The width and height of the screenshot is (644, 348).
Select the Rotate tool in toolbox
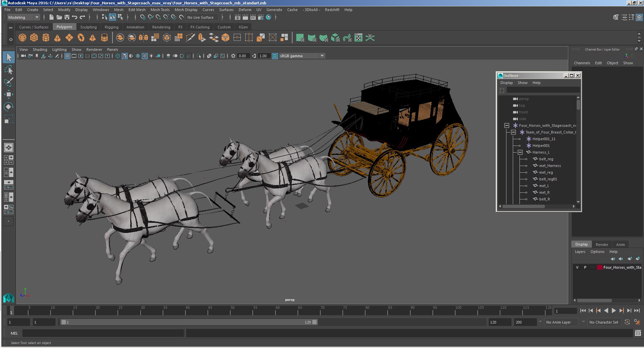click(x=9, y=107)
